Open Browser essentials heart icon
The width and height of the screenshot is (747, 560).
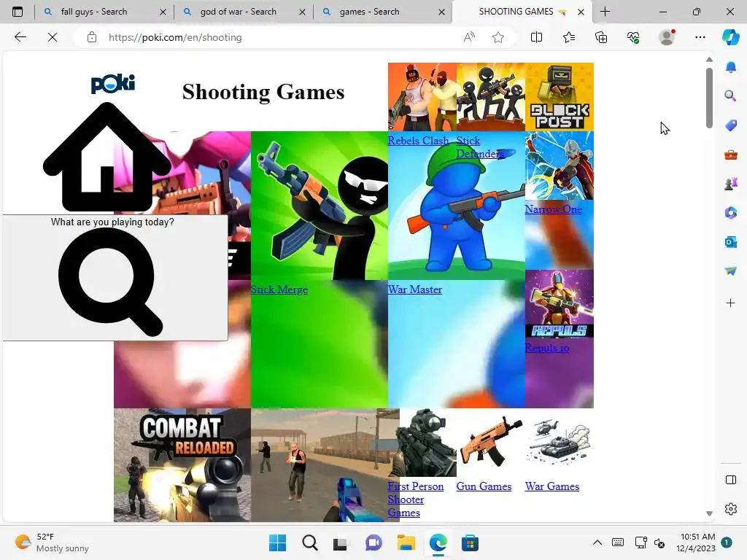pyautogui.click(x=633, y=37)
